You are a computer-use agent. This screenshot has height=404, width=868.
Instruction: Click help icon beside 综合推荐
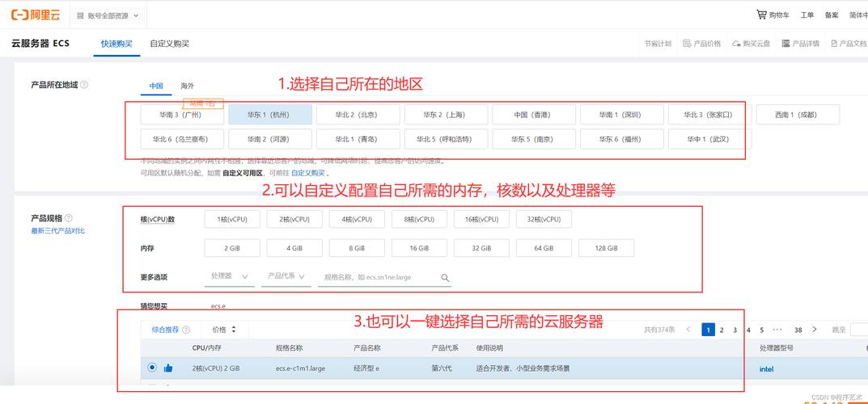186,330
